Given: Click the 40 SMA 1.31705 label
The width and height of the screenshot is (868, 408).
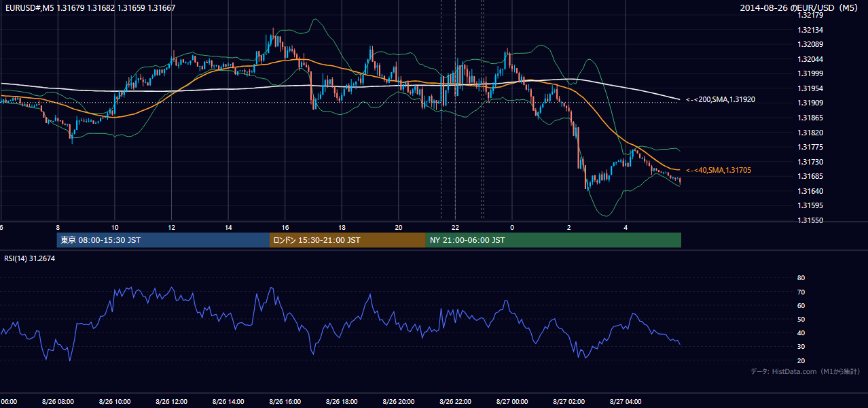Looking at the screenshot, I should point(719,171).
